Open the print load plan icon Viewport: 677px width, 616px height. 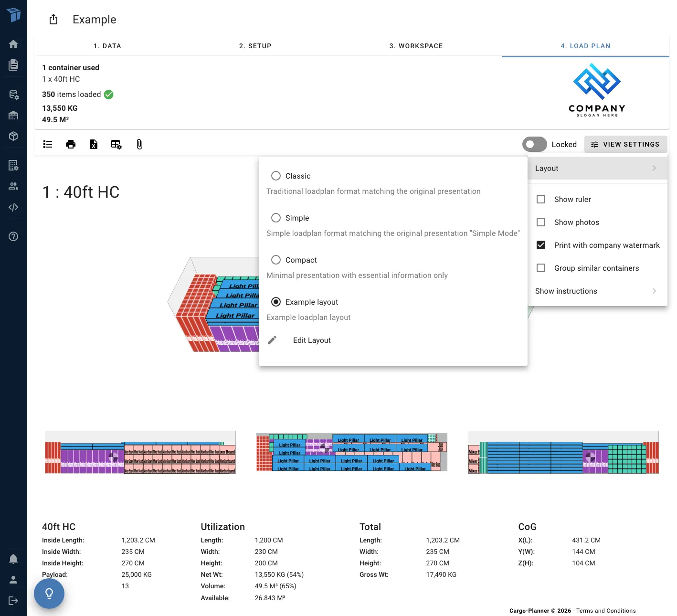tap(70, 144)
